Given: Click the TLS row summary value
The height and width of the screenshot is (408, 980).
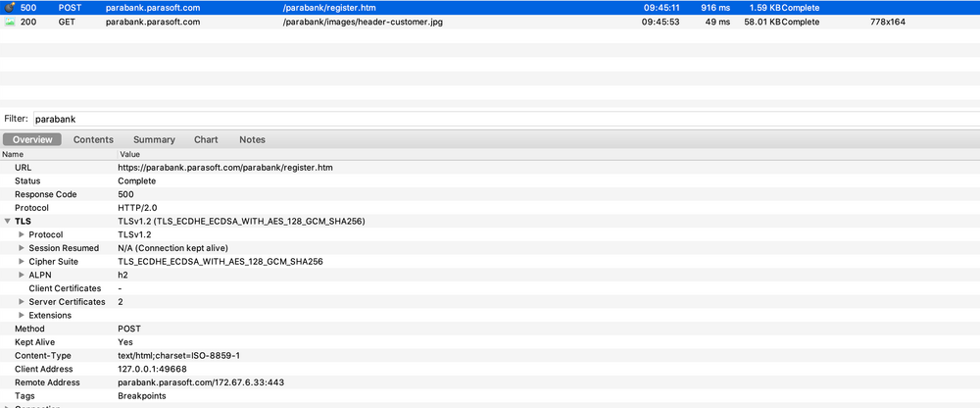Looking at the screenshot, I should 242,222.
